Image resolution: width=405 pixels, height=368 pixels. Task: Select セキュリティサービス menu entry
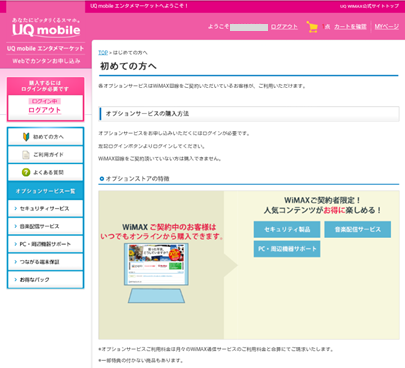45,208
